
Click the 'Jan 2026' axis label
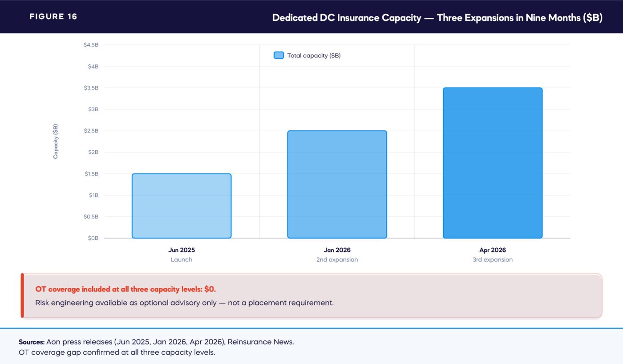[337, 250]
